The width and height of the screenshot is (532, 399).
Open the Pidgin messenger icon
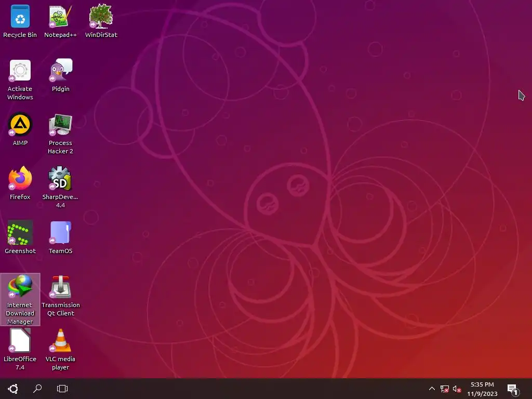coord(60,75)
